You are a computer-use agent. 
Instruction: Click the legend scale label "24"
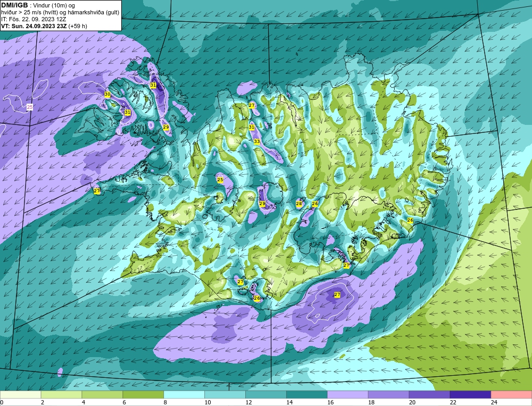(494, 402)
